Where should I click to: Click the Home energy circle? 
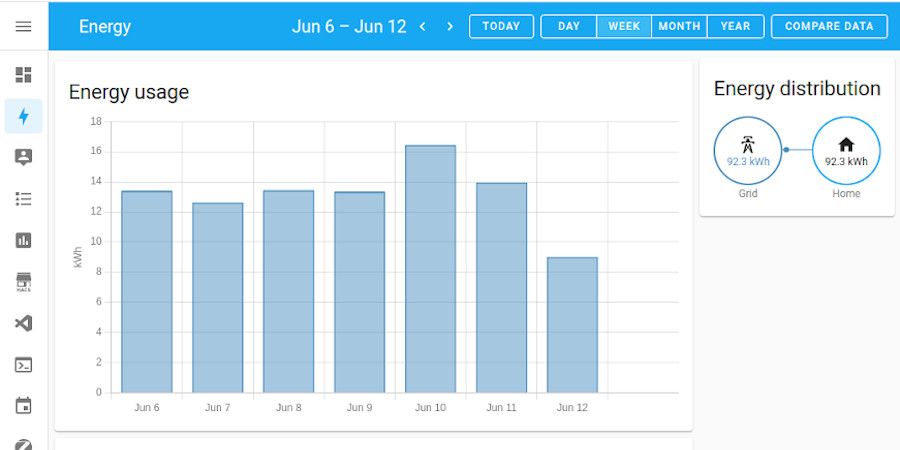point(846,151)
